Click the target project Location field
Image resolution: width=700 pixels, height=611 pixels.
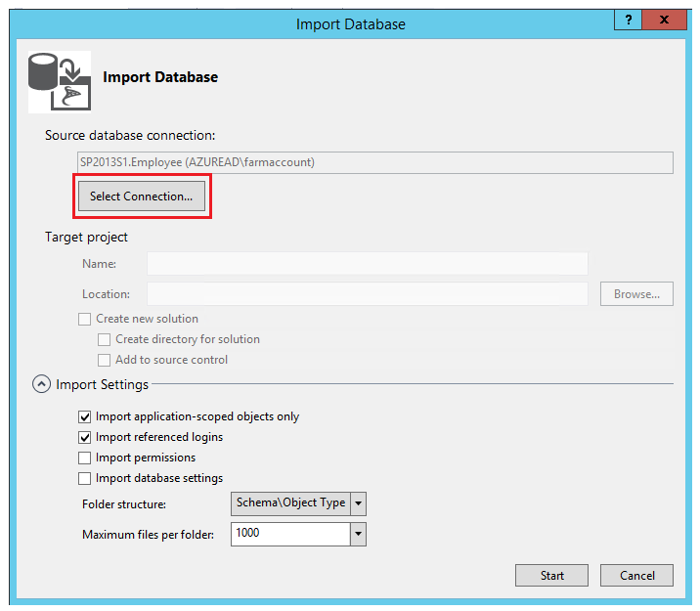[x=368, y=294]
